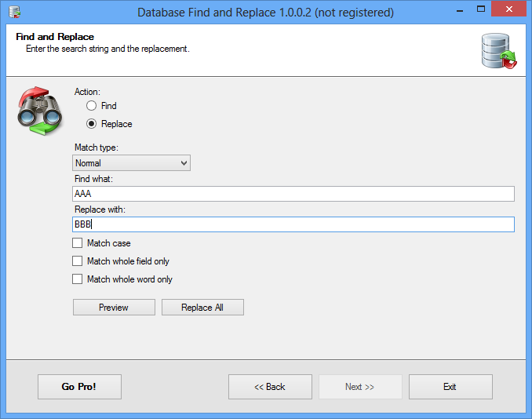This screenshot has width=532, height=419.
Task: Click the app icon in the title bar
Action: 14,13
